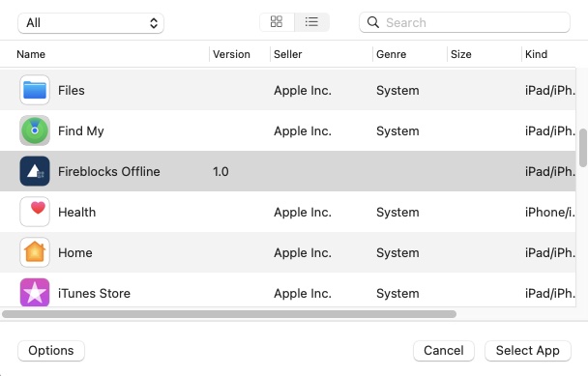Click System genre in Find My row
The width and height of the screenshot is (588, 376).
(397, 131)
